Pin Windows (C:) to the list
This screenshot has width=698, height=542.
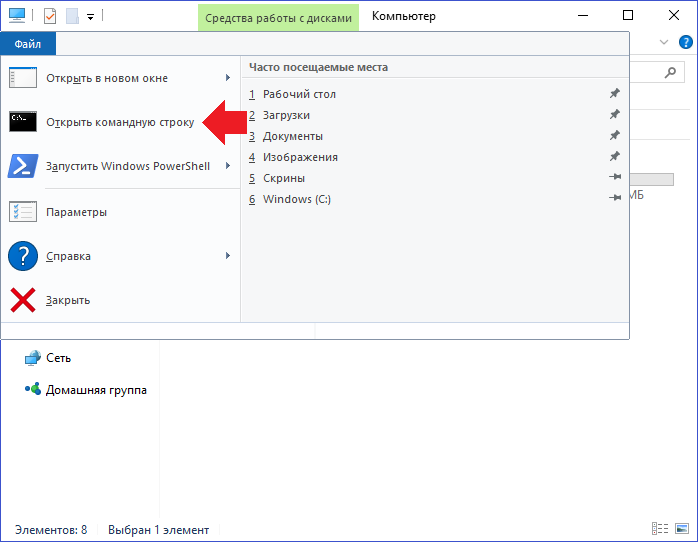615,198
